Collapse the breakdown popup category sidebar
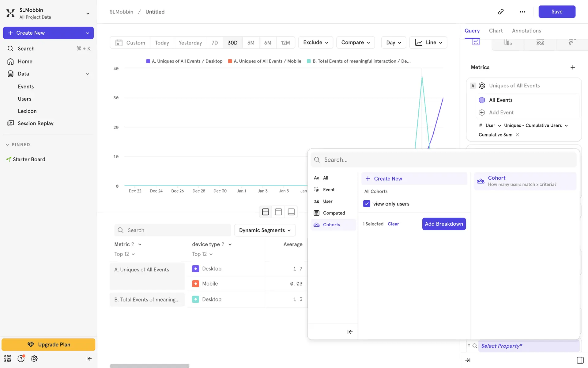The image size is (588, 368). [350, 332]
